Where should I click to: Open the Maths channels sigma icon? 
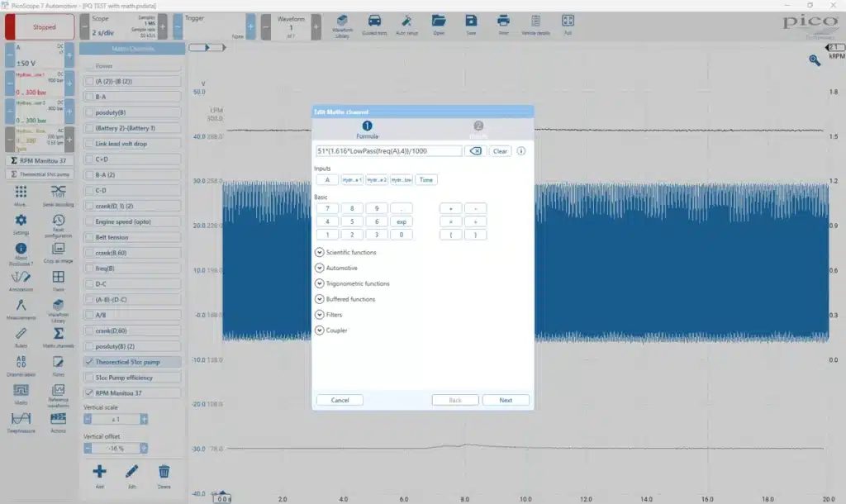pos(59,337)
